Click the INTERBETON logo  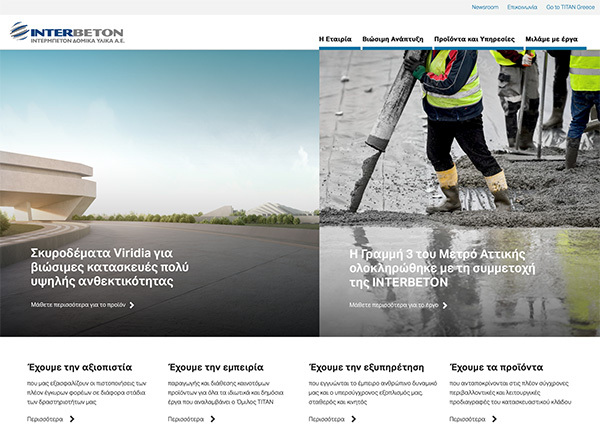click(x=67, y=32)
